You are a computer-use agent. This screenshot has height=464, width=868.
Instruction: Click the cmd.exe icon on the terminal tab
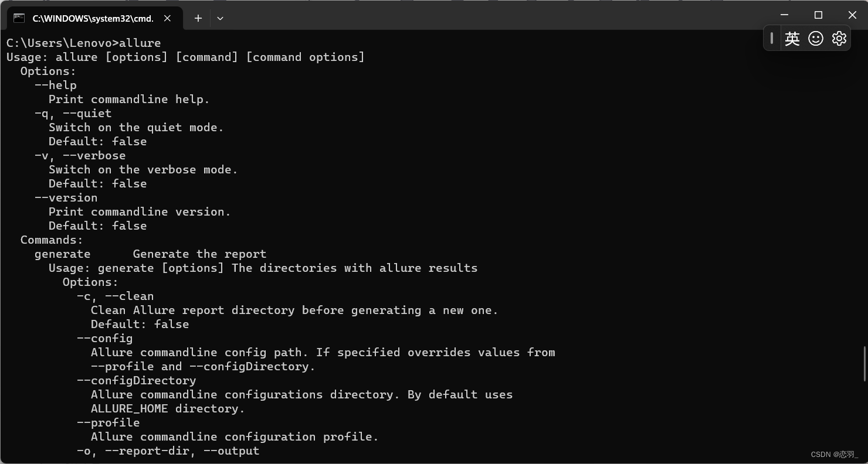click(18, 18)
